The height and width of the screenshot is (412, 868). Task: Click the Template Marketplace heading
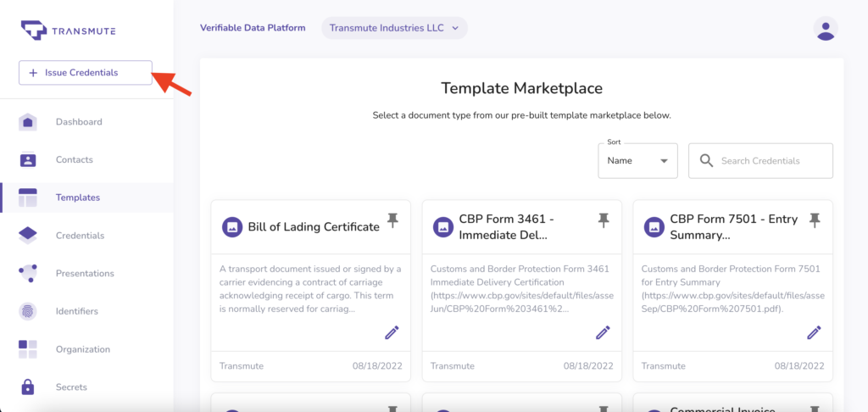(522, 88)
